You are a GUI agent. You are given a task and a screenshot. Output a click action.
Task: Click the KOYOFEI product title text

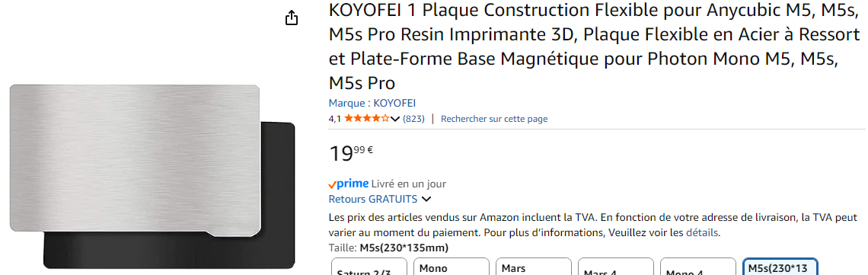point(594,46)
